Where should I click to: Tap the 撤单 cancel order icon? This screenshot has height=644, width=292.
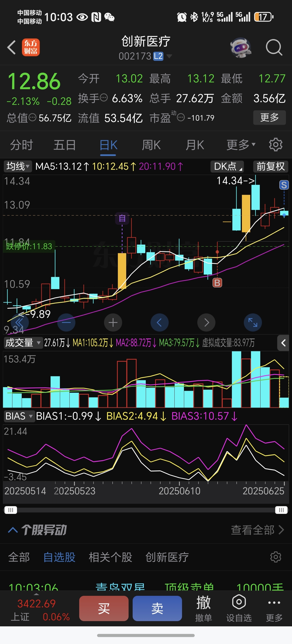point(203,608)
